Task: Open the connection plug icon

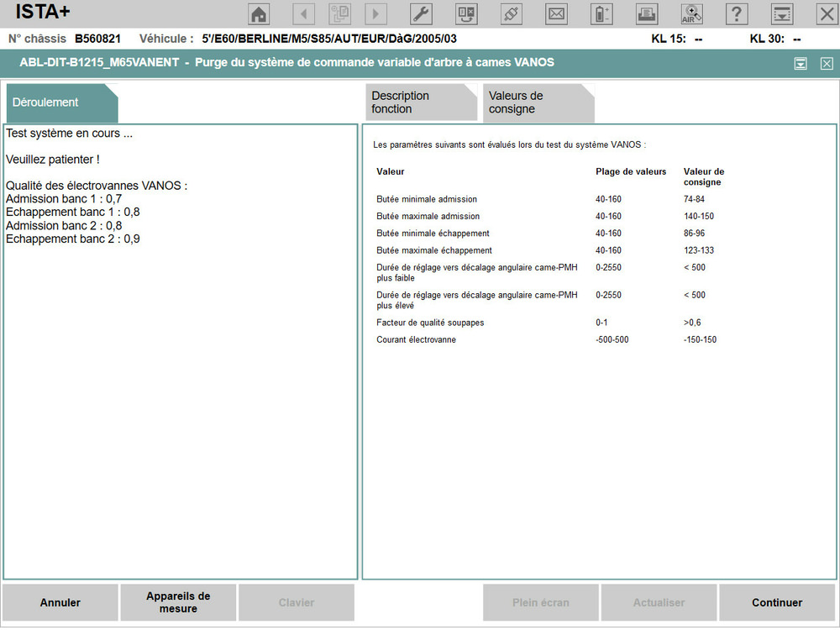Action: pyautogui.click(x=511, y=14)
